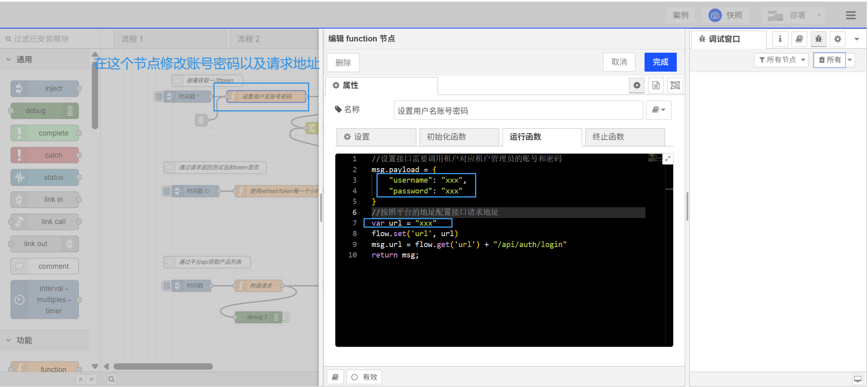Click code line 9 in editor

(x=469, y=244)
